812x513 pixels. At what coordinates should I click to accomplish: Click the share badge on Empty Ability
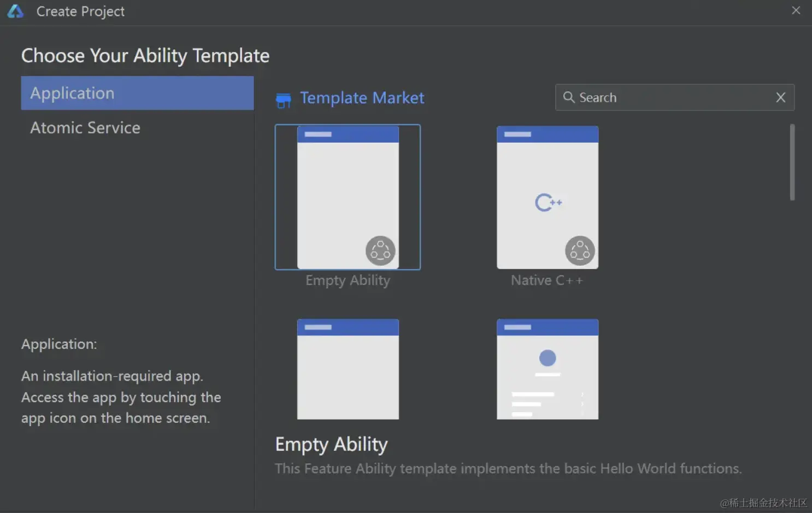pyautogui.click(x=380, y=250)
